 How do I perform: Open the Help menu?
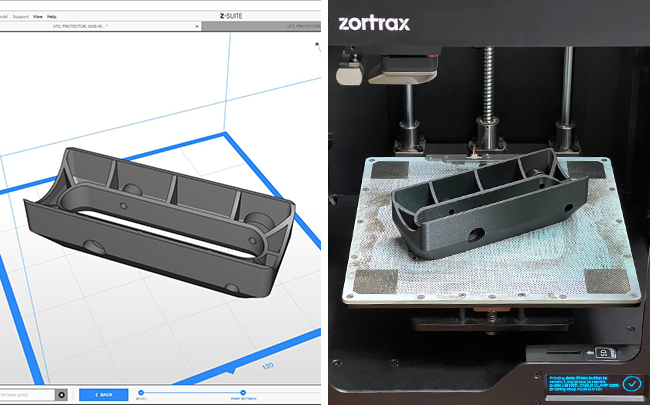[x=51, y=17]
